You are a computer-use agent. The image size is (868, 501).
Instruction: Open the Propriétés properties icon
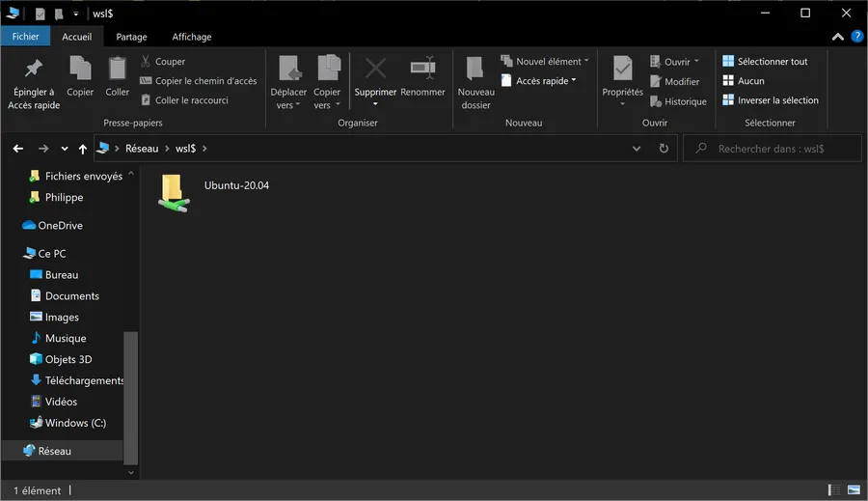pos(623,70)
